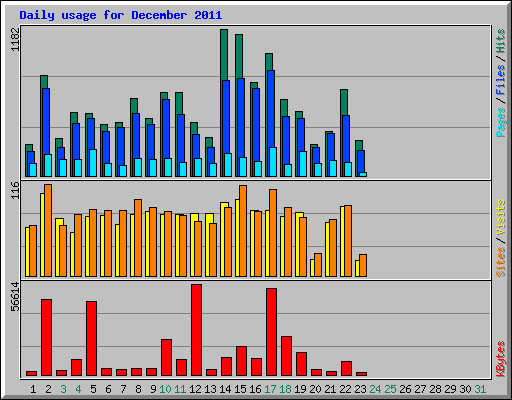Click the green Hits bar for day 22
Viewport: 512px width, 400px height.
pyautogui.click(x=344, y=102)
